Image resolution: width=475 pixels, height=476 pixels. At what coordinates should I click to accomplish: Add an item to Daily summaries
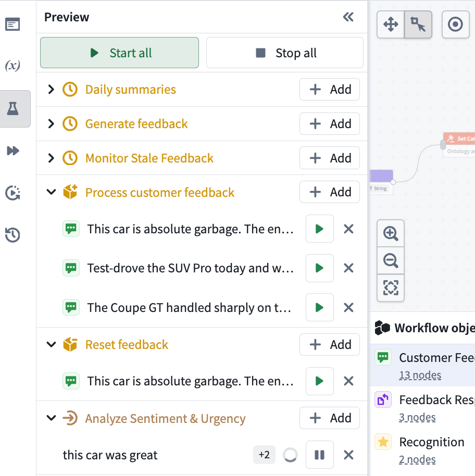[x=330, y=89]
